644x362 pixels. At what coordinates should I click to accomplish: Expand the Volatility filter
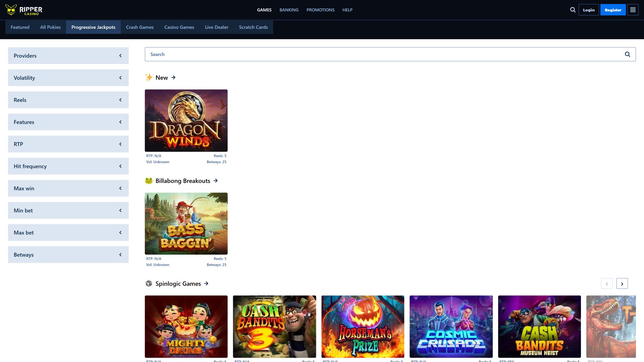pos(68,78)
